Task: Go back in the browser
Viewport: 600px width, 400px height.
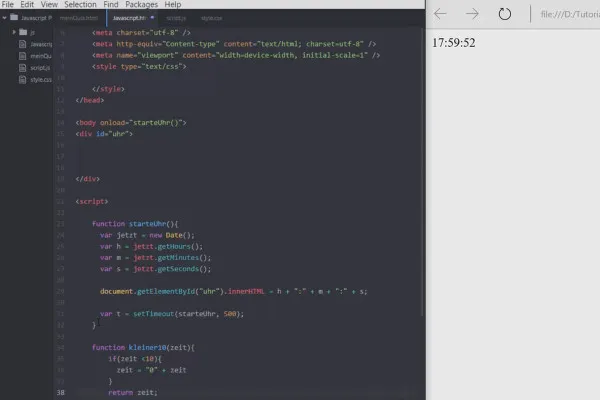Action: 440,14
